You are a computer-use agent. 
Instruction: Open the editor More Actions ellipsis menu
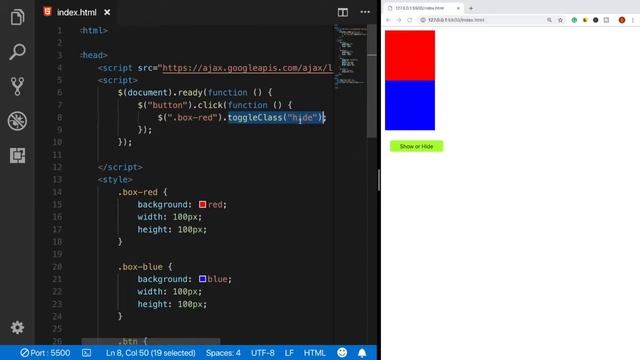[x=365, y=12]
